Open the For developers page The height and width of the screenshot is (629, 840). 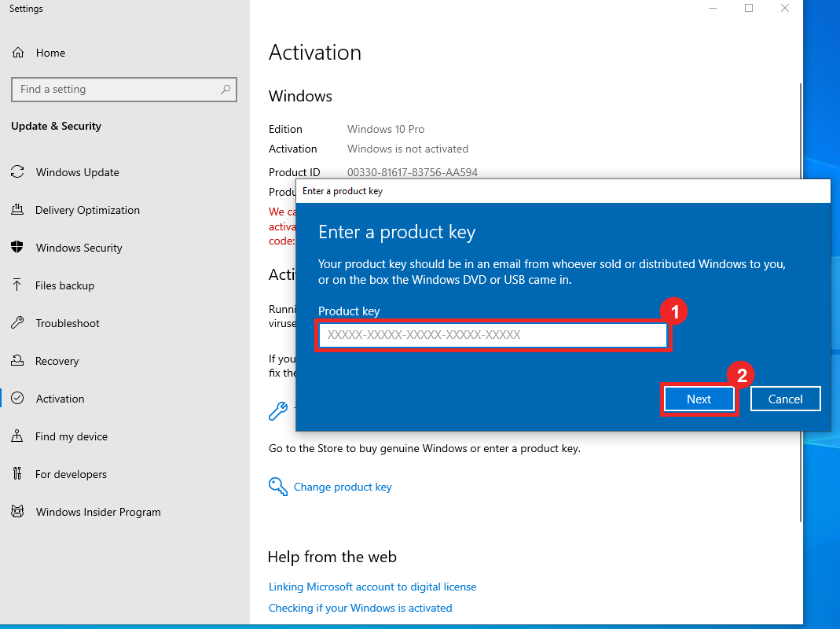(x=125, y=474)
